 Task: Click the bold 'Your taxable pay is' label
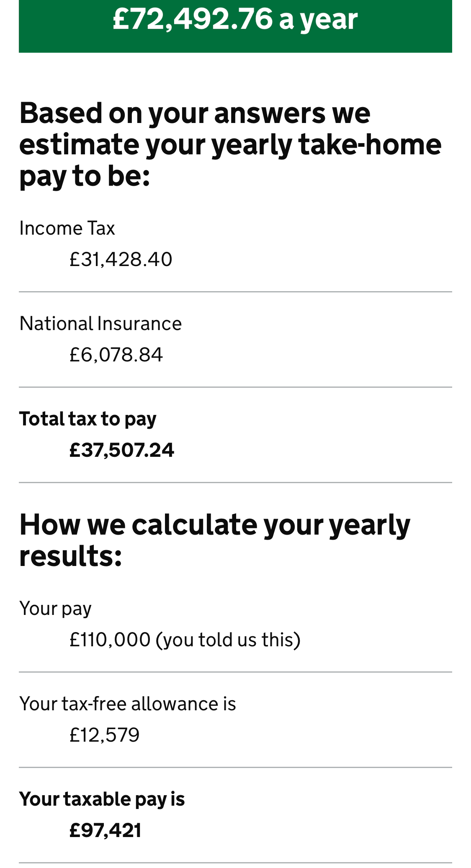[102, 799]
